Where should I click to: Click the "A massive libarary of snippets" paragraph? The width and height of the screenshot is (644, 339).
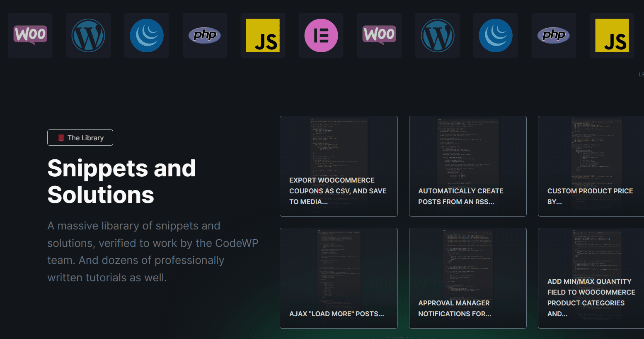click(153, 251)
